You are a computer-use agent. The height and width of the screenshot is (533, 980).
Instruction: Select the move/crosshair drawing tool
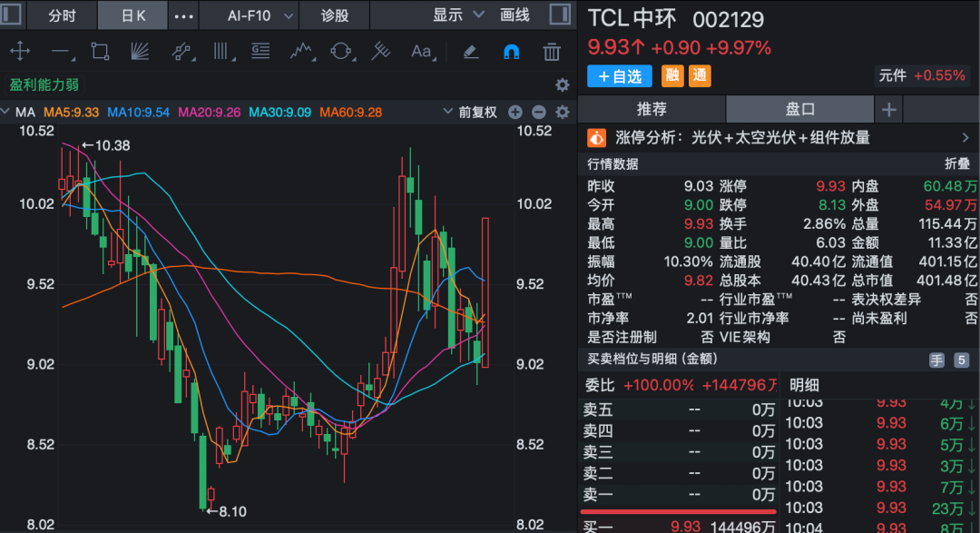tap(20, 51)
